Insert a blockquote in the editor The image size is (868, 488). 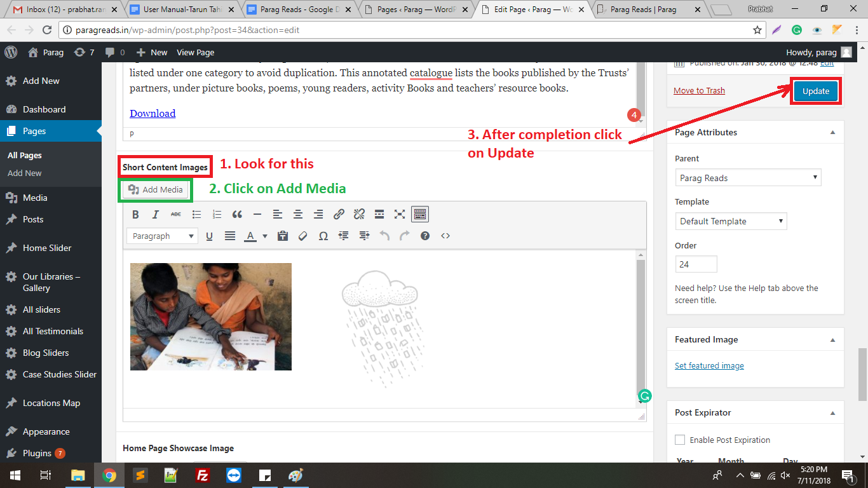click(237, 215)
